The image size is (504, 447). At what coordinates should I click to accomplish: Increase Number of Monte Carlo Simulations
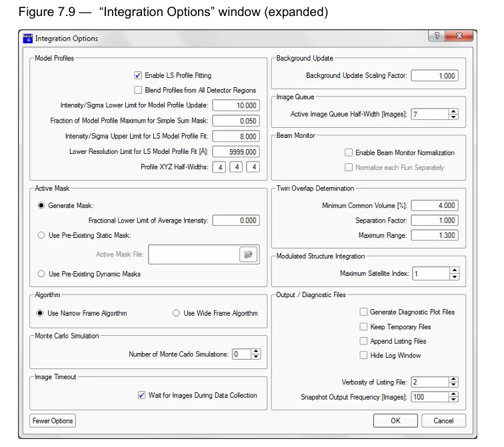256,352
